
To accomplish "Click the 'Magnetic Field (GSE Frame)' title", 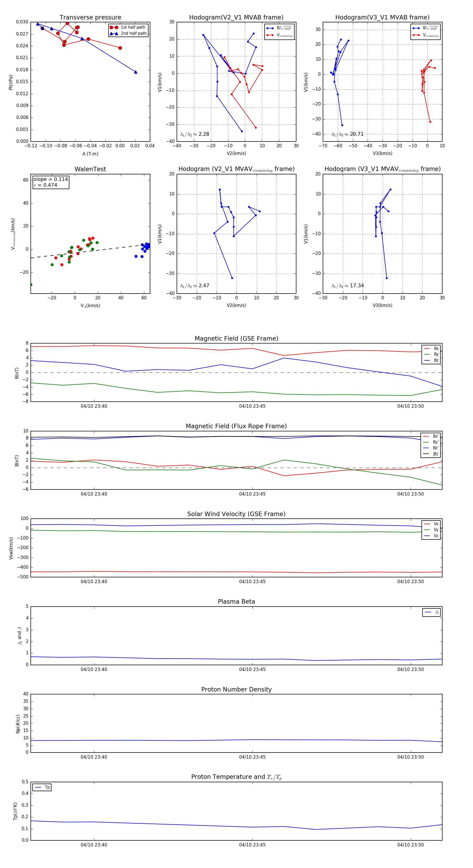I will pos(236,339).
